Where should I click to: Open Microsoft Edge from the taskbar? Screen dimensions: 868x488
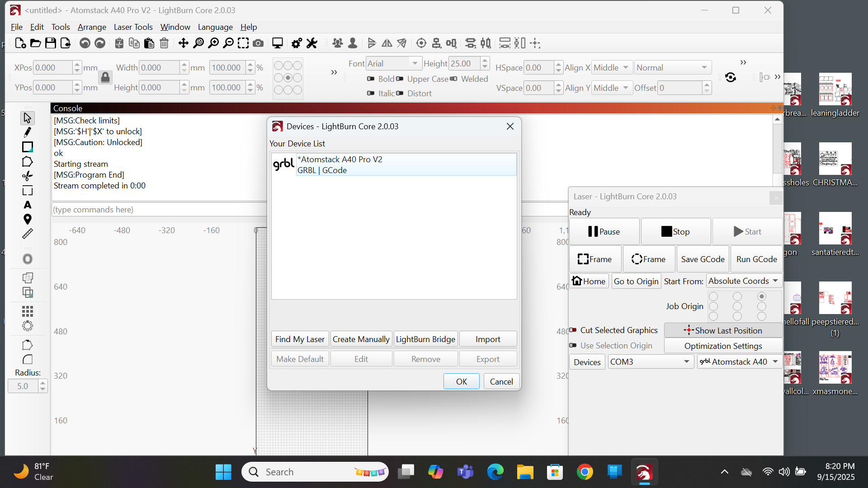[495, 472]
